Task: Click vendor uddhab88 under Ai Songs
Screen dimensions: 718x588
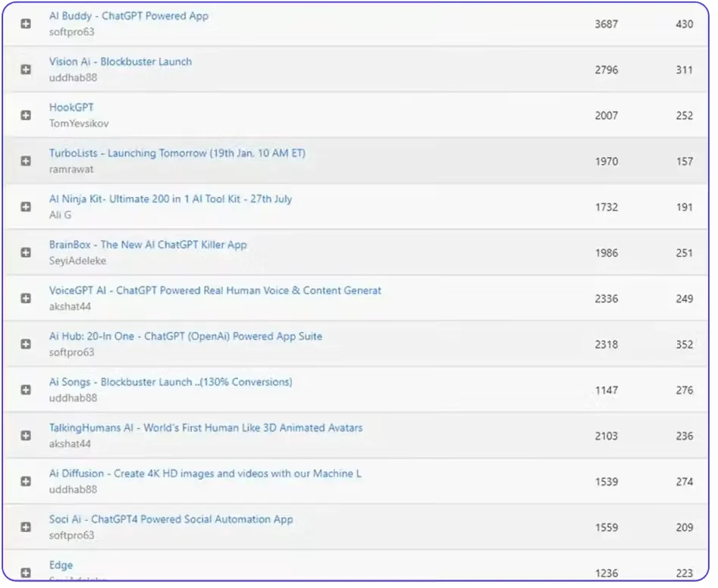Action: [x=73, y=398]
